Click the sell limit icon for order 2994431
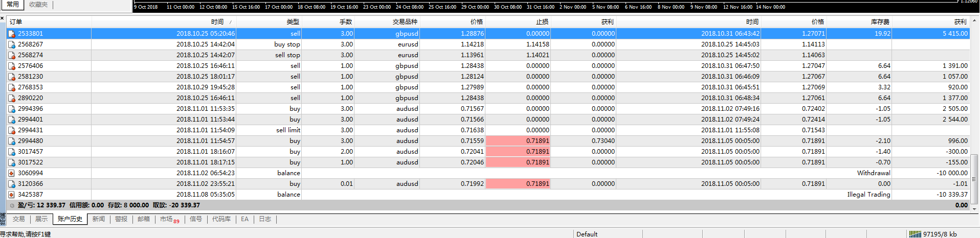980x238 pixels. (11, 130)
